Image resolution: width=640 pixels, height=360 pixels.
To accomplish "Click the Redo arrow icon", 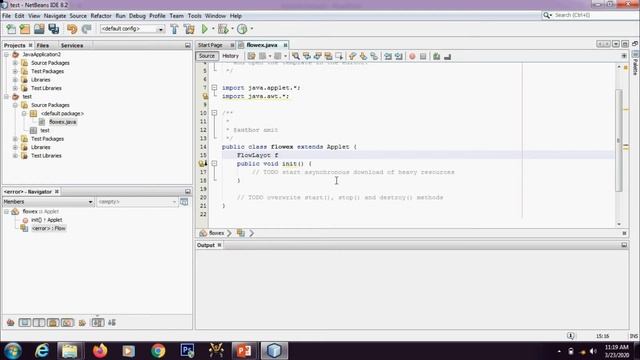I will pos(86,29).
